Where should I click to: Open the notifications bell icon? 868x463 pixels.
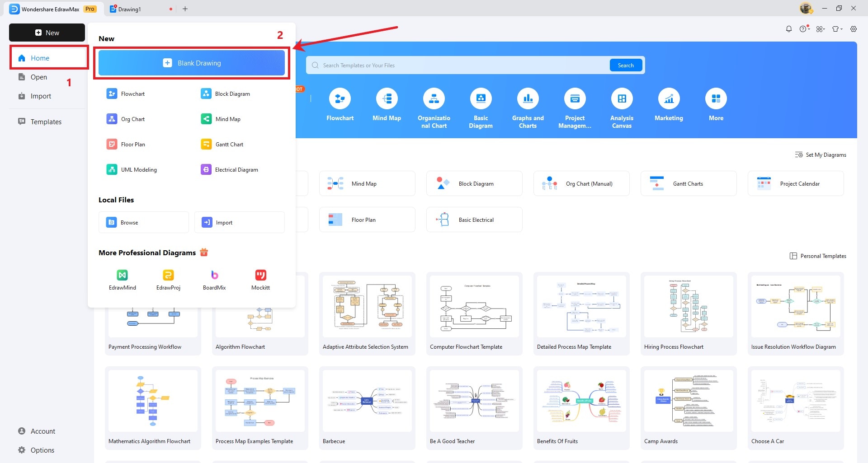[789, 29]
